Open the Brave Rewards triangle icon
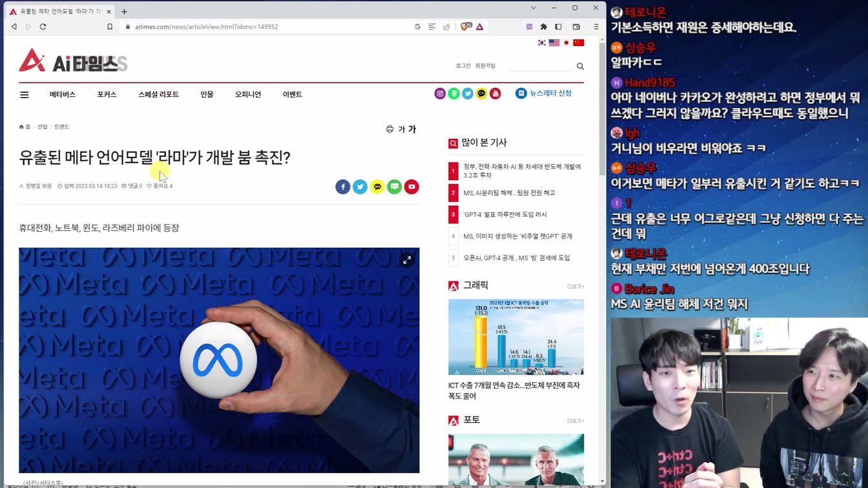The width and height of the screenshot is (868, 488). click(480, 26)
